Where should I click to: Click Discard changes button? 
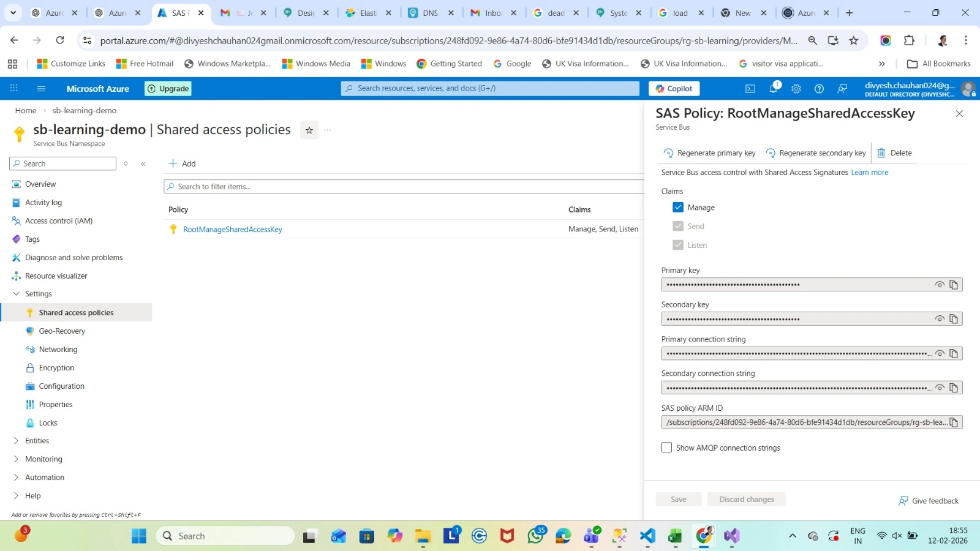pos(747,500)
